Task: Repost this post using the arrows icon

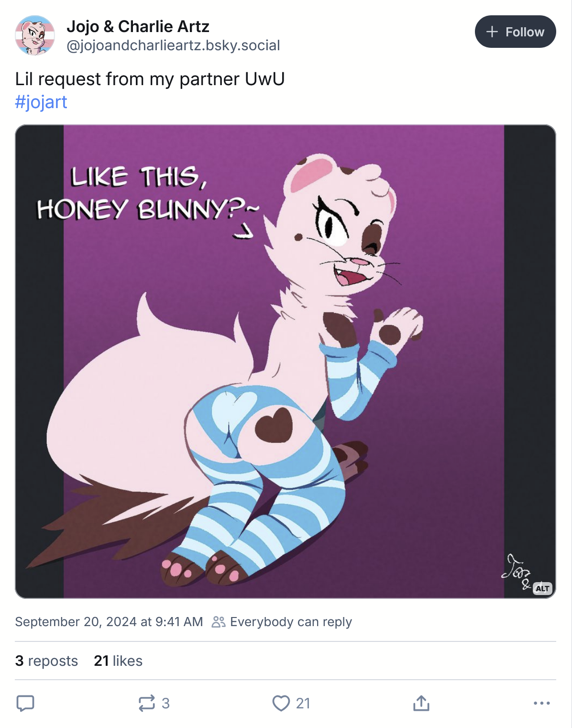Action: [x=147, y=703]
